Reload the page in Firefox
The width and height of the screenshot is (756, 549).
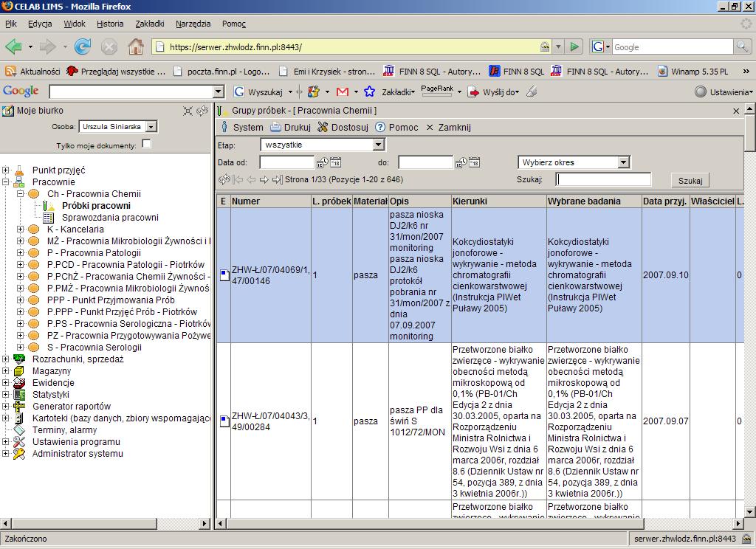pos(83,46)
